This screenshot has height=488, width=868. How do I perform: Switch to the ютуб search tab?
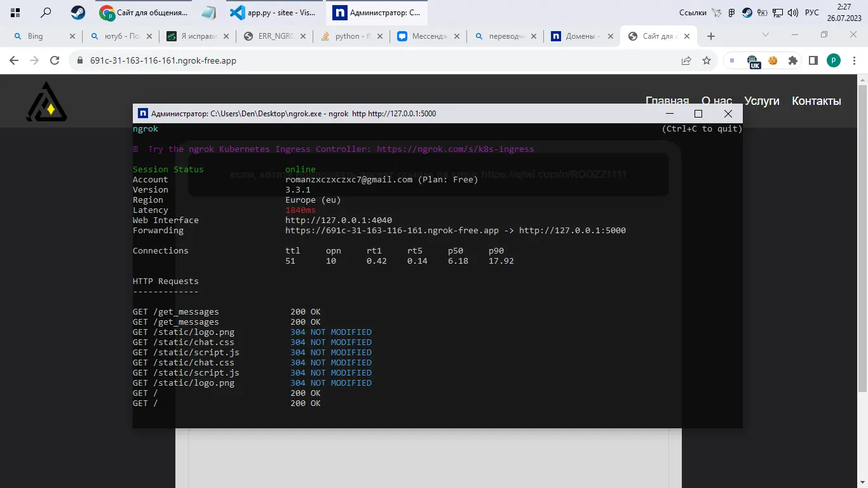click(x=121, y=36)
